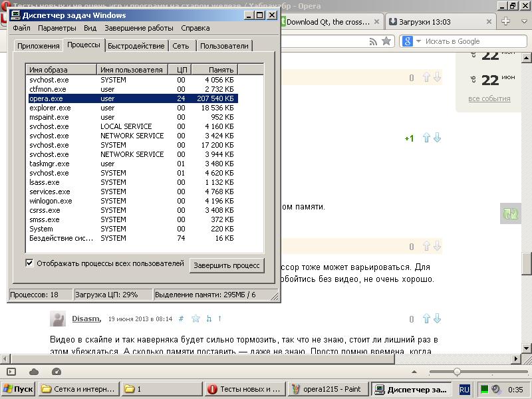Switch to opera1215 - Paint in taskbar

tap(328, 389)
